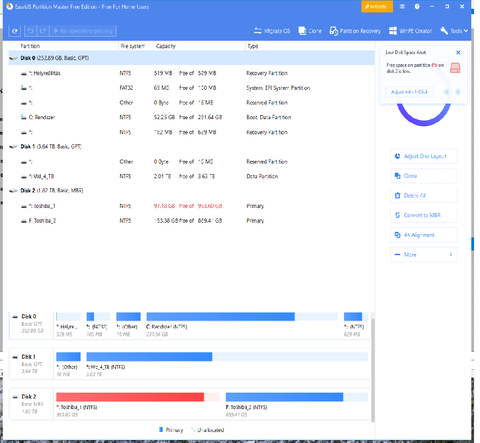The height and width of the screenshot is (443, 480).
Task: Select C: Rendszer bar in disk map
Action: 242,317
